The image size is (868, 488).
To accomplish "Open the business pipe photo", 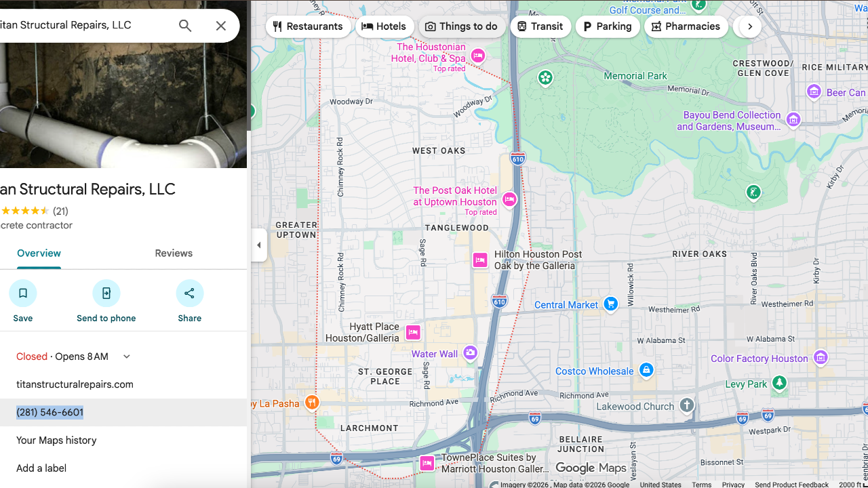I will tap(123, 84).
